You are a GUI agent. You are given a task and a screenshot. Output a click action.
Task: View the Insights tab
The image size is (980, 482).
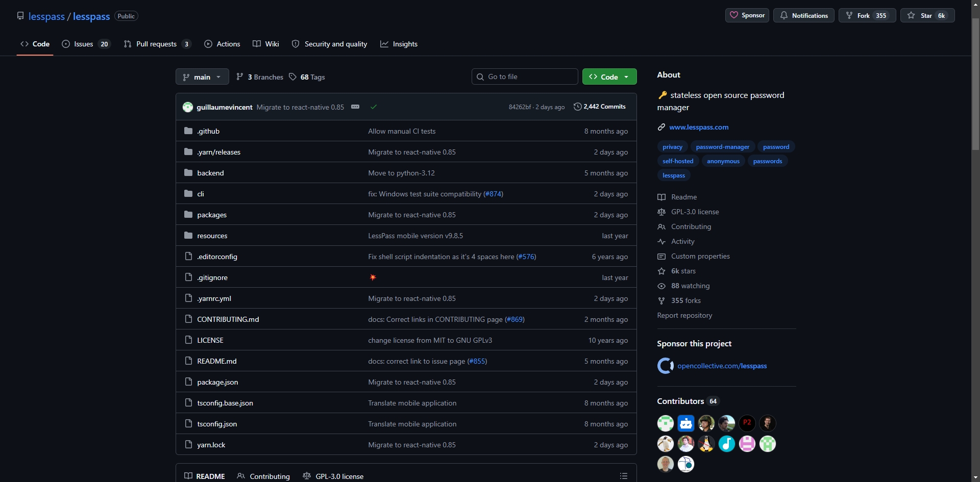coord(399,44)
